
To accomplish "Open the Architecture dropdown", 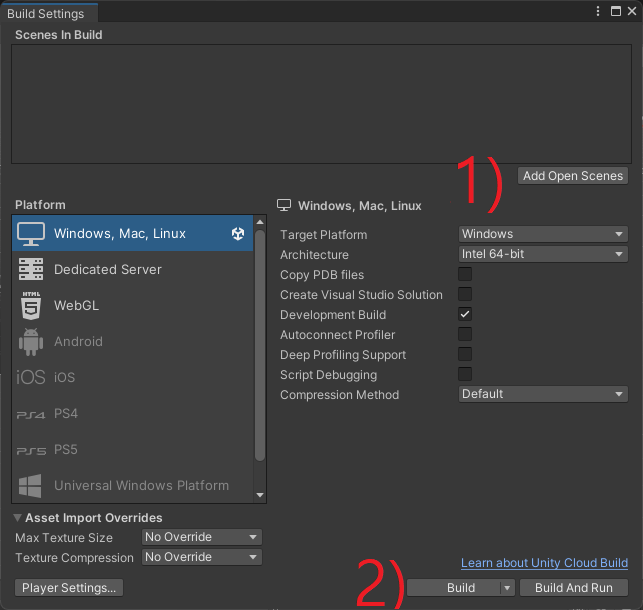I will [x=543, y=254].
